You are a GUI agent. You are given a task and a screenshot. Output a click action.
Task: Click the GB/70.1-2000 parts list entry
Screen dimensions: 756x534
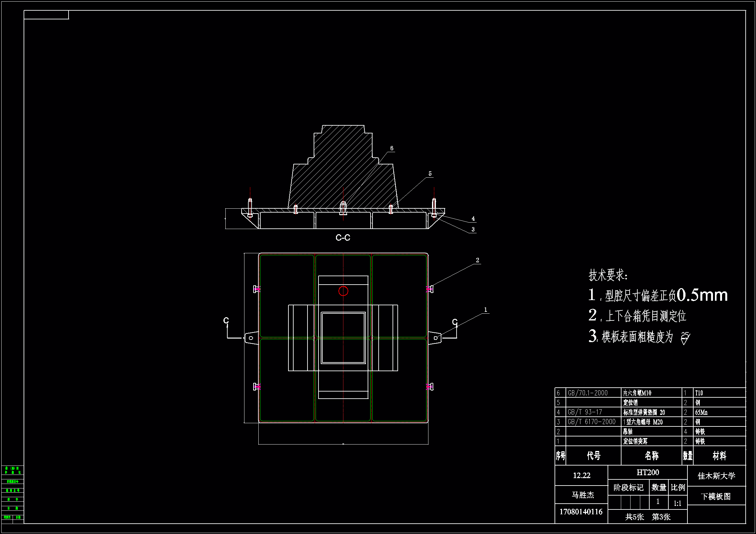pos(588,393)
